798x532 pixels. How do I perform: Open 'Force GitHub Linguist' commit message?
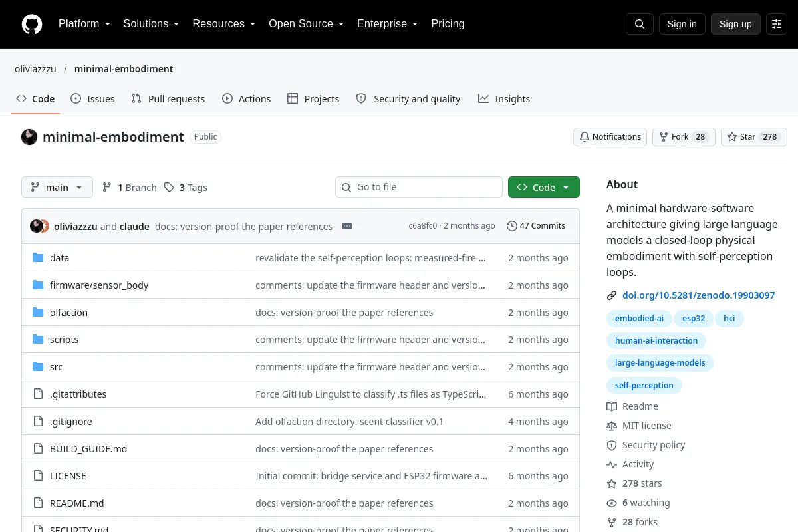pos(371,394)
